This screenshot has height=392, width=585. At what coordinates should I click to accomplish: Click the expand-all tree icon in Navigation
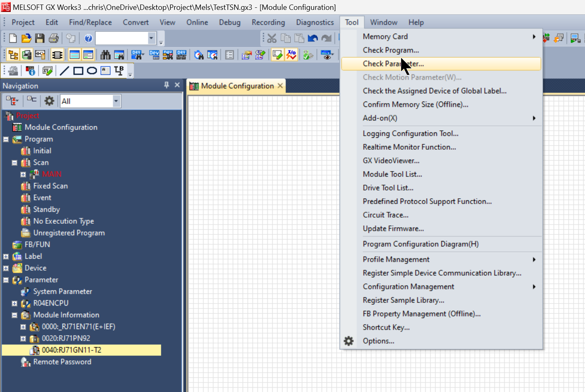12,101
